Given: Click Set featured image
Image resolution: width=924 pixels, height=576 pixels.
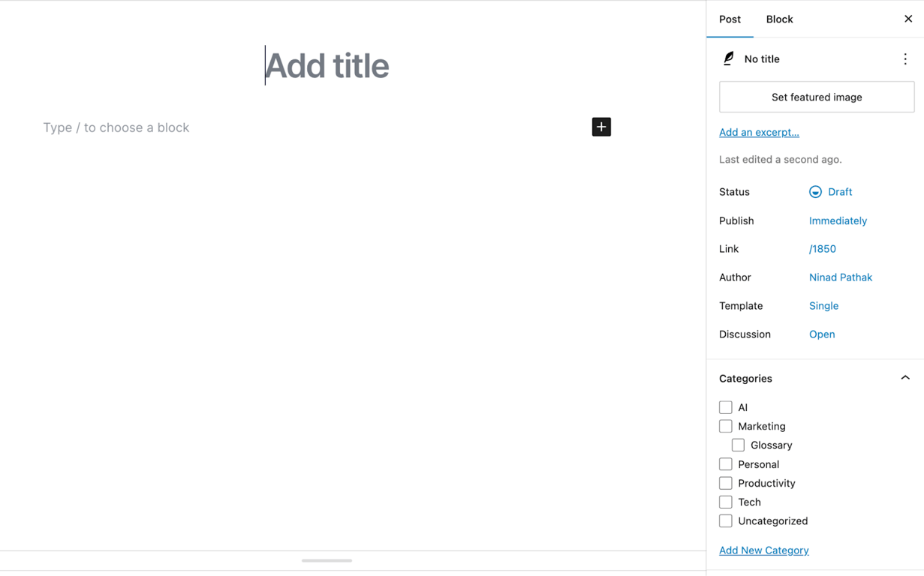Looking at the screenshot, I should [816, 97].
